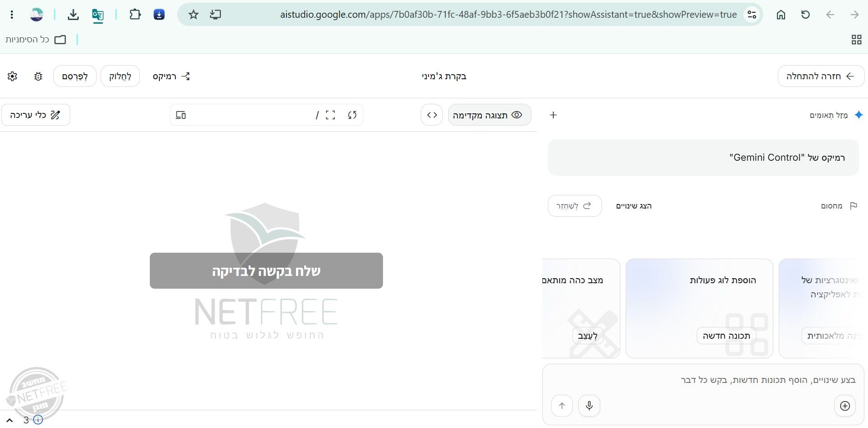The height and width of the screenshot is (428, 868).
Task: Open the all bookmarks folder
Action: [x=36, y=40]
